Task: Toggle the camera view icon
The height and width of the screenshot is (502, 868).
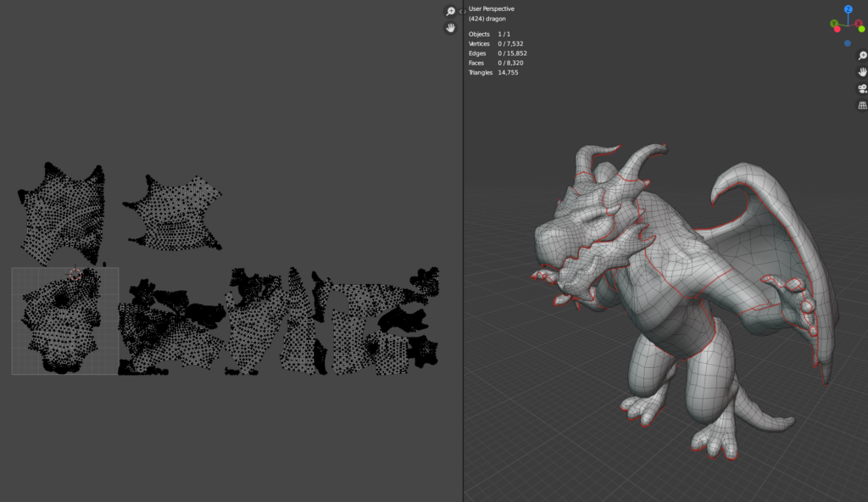Action: (x=862, y=89)
